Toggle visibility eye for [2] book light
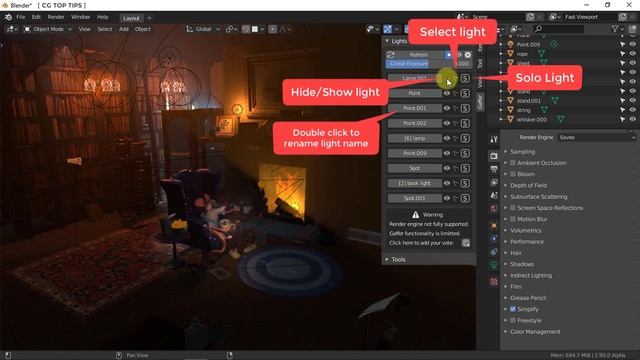640x360 pixels. pos(447,183)
